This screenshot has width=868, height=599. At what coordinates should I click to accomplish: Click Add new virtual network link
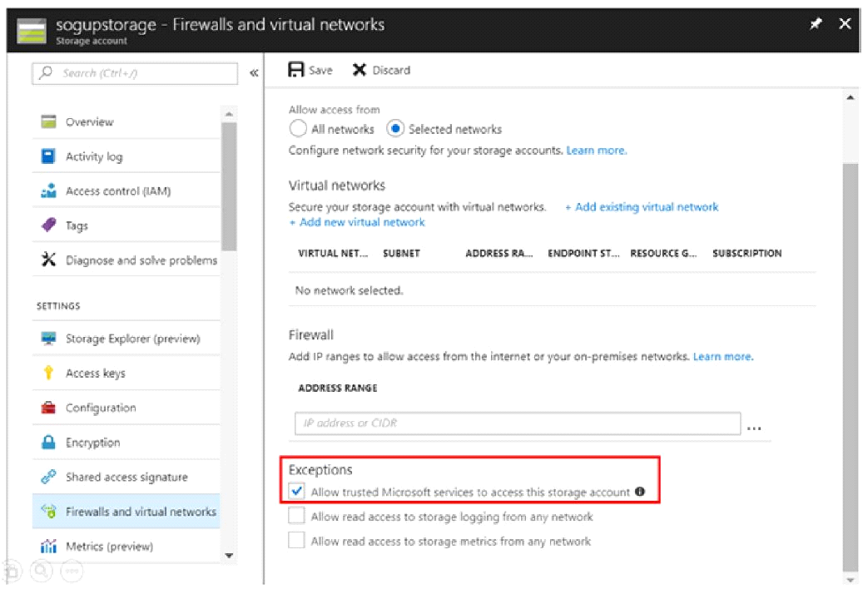[358, 223]
